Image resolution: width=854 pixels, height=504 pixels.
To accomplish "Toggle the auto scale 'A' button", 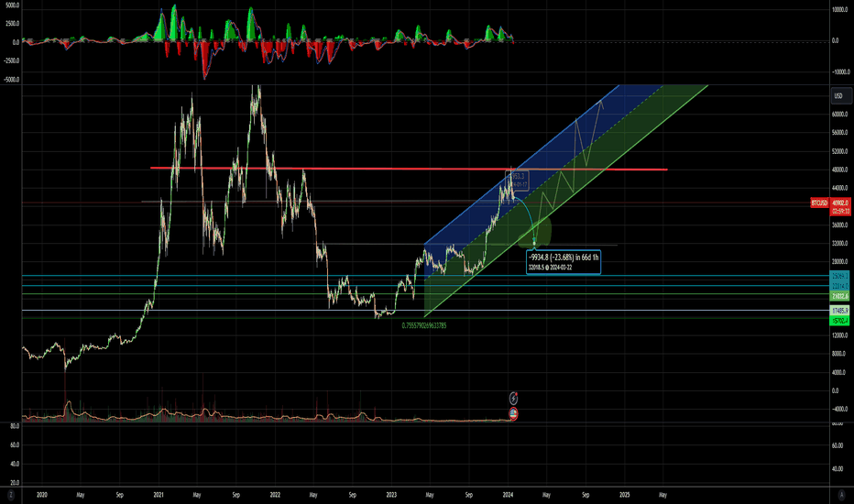I will point(840,495).
